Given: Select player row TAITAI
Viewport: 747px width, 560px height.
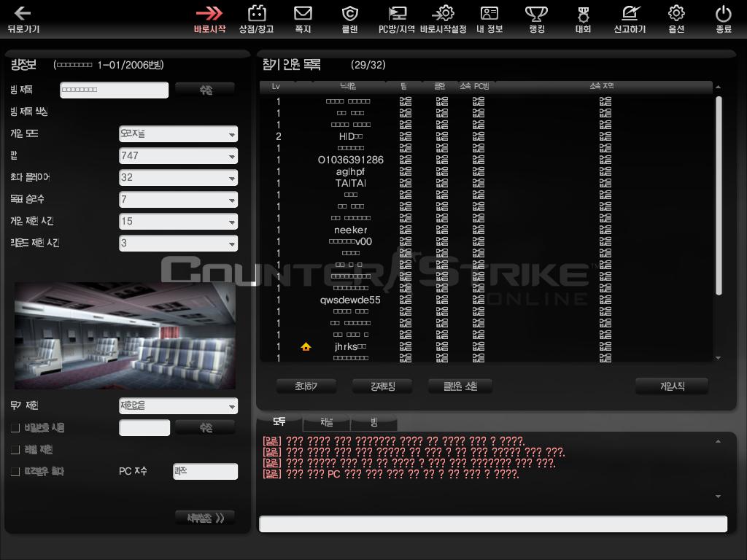Looking at the screenshot, I should coord(486,183).
